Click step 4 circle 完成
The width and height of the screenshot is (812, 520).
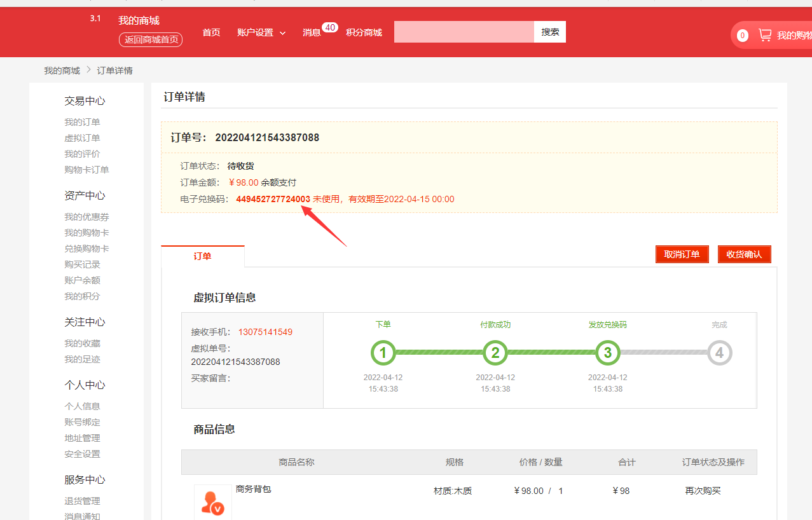pos(719,353)
